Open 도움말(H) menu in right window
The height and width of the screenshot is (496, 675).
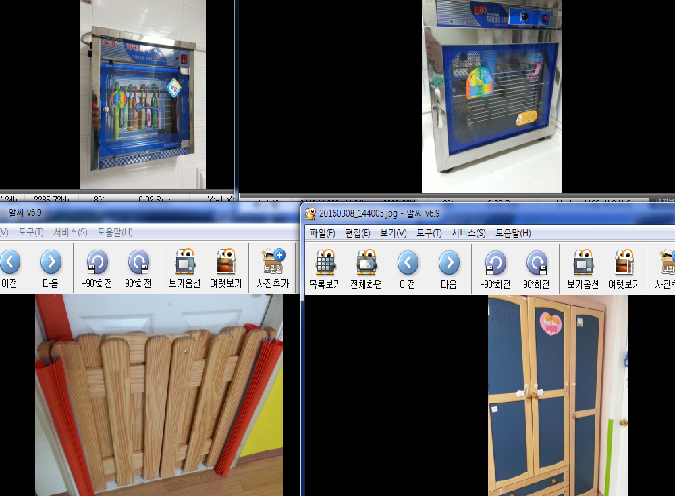(512, 233)
